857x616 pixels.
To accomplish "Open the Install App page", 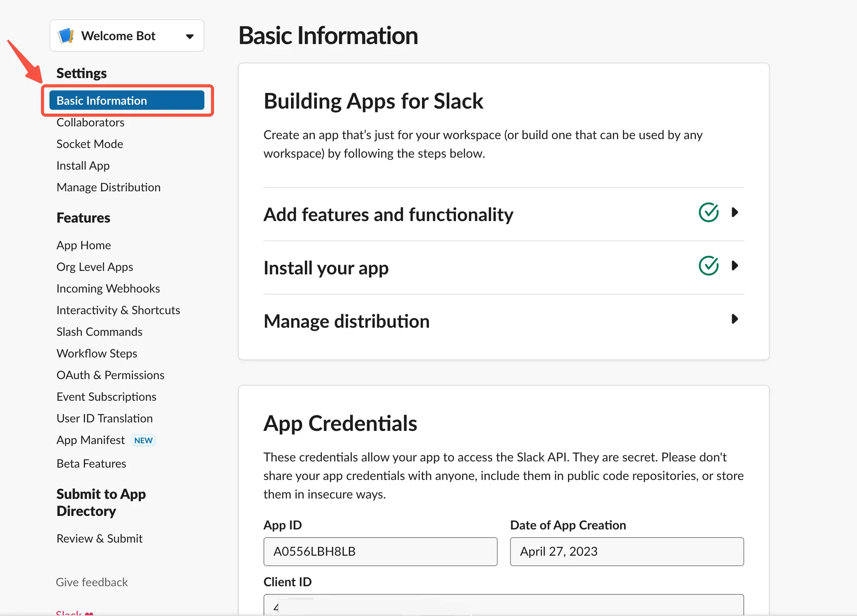I will [83, 165].
